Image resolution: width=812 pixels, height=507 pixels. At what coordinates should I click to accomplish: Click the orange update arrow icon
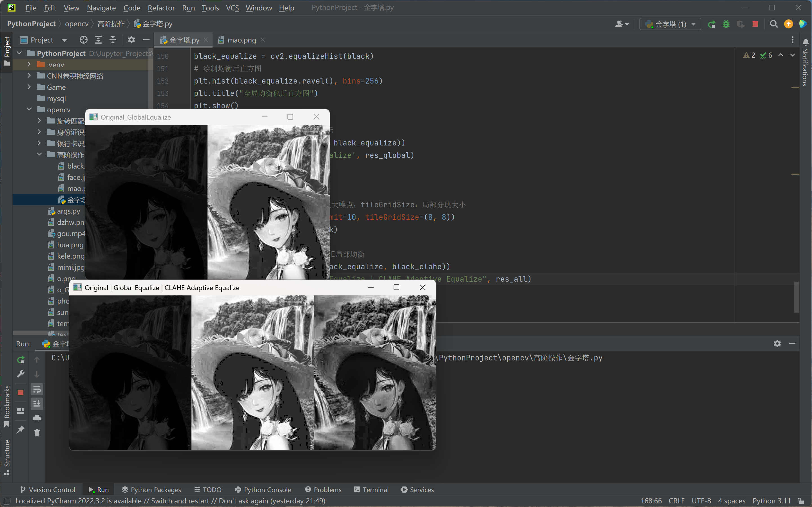789,24
